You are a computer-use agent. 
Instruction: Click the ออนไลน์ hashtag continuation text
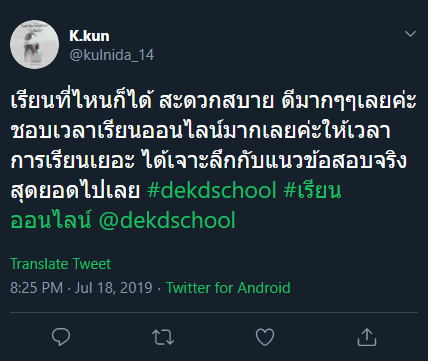tap(51, 220)
